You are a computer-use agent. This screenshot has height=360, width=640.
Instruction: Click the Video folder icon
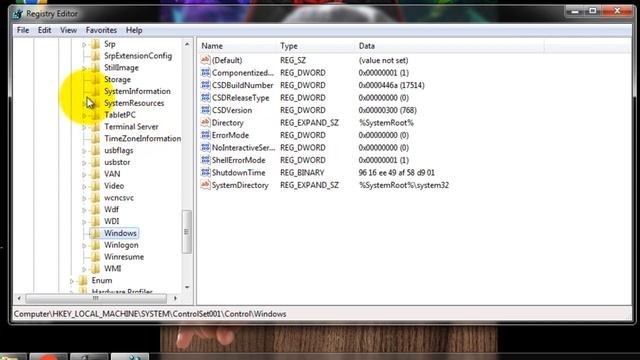(95, 186)
